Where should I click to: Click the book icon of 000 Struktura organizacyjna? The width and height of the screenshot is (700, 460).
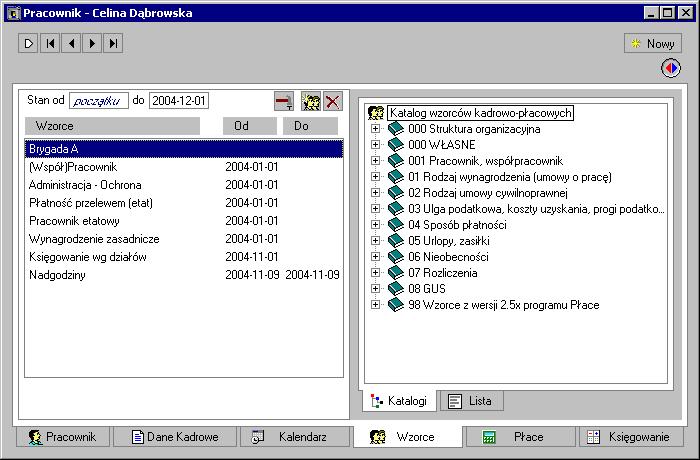396,129
